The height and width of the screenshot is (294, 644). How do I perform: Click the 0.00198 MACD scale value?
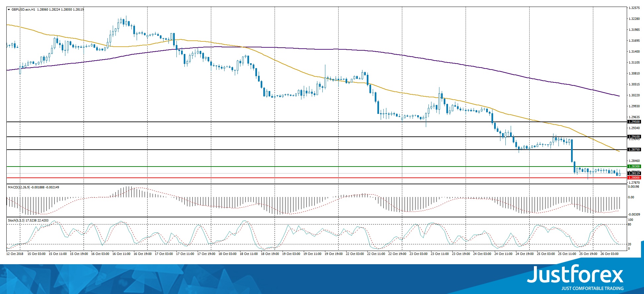(634, 187)
